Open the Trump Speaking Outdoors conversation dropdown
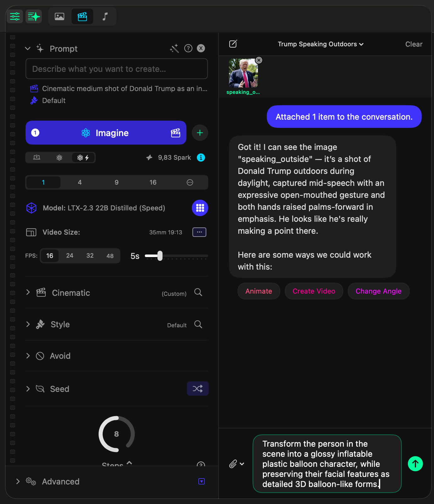 coord(320,44)
